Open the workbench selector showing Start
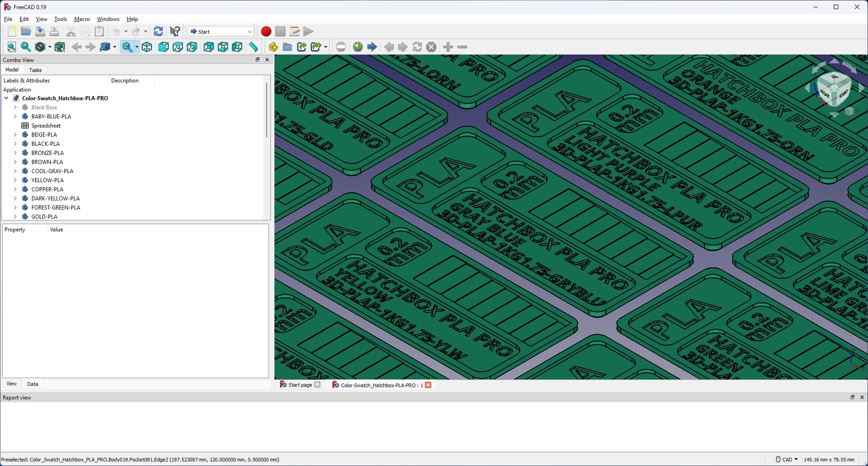Image resolution: width=868 pixels, height=466 pixels. pyautogui.click(x=220, y=31)
